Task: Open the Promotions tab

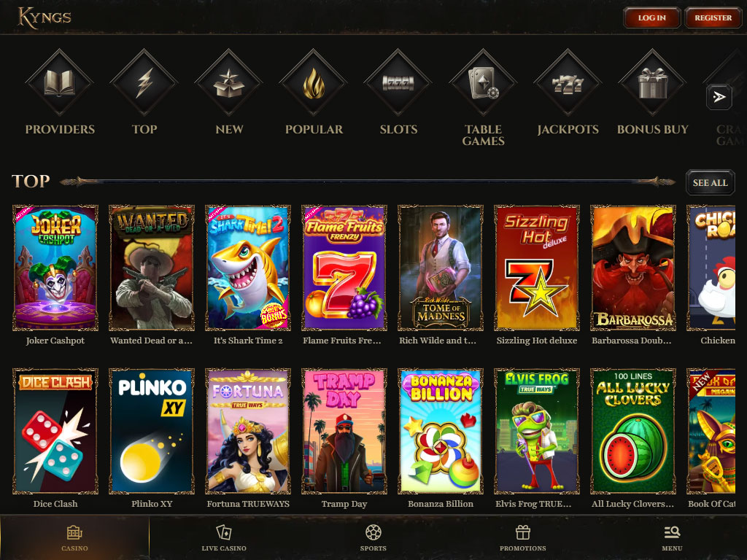Action: tap(522, 538)
